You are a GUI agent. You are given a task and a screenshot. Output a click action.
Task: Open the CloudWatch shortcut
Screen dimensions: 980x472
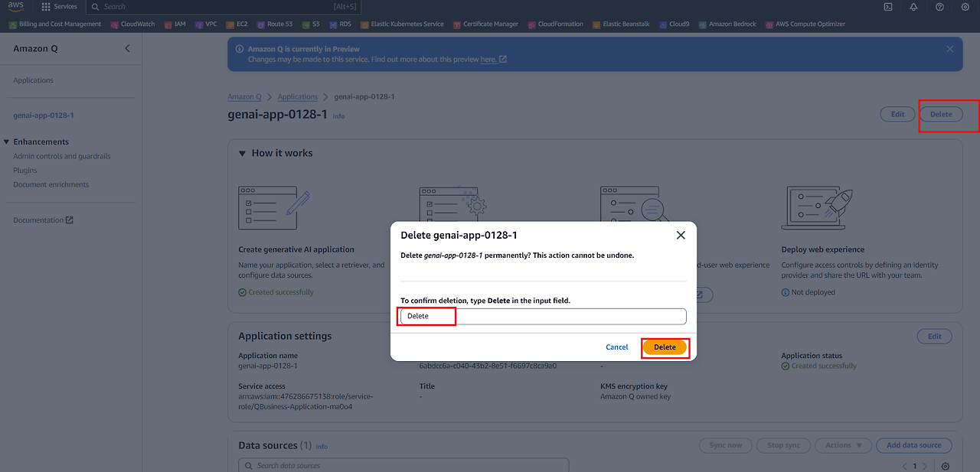[x=132, y=24]
